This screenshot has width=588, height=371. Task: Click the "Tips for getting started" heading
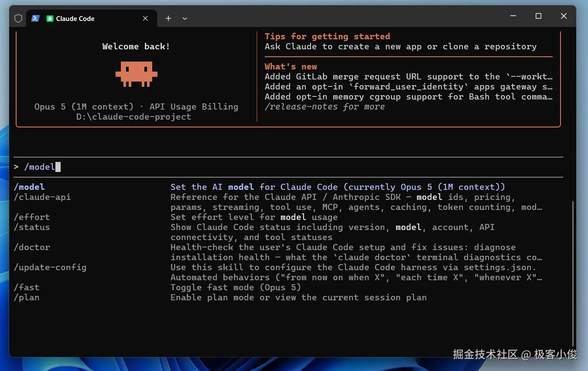click(328, 36)
